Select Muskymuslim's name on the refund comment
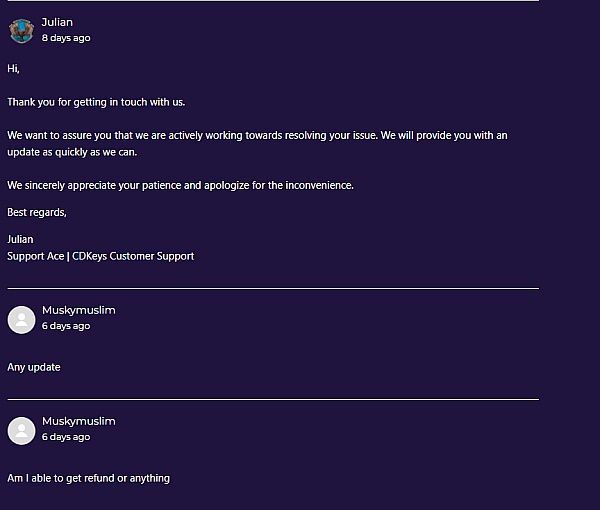 click(78, 421)
